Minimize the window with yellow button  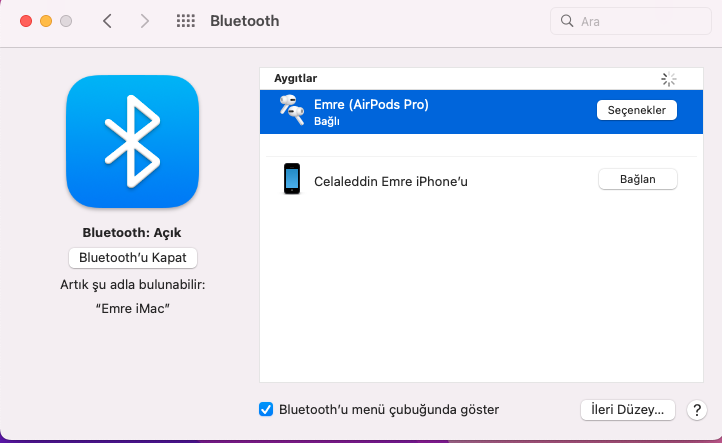pyautogui.click(x=46, y=21)
